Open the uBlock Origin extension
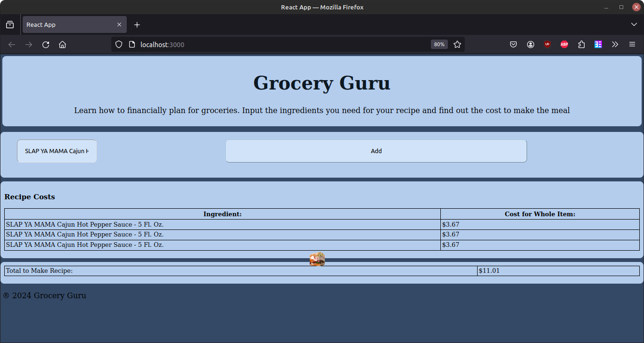This screenshot has height=343, width=644. coord(547,44)
